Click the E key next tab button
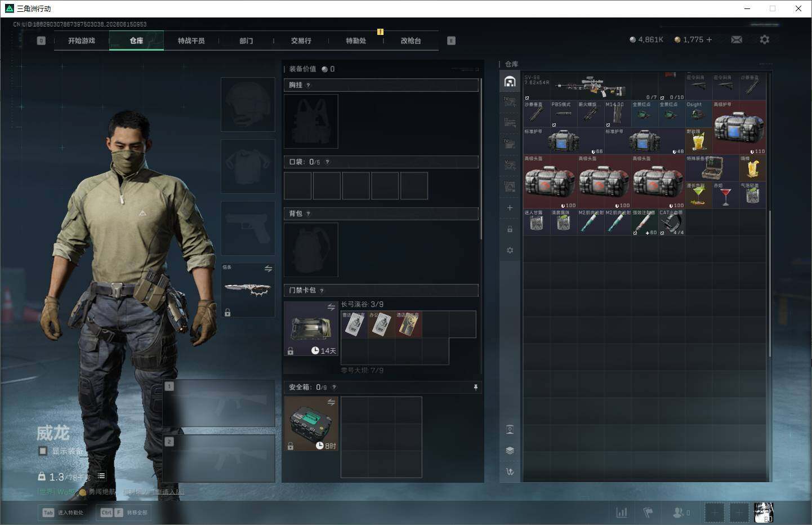The image size is (812, 525). (x=451, y=41)
